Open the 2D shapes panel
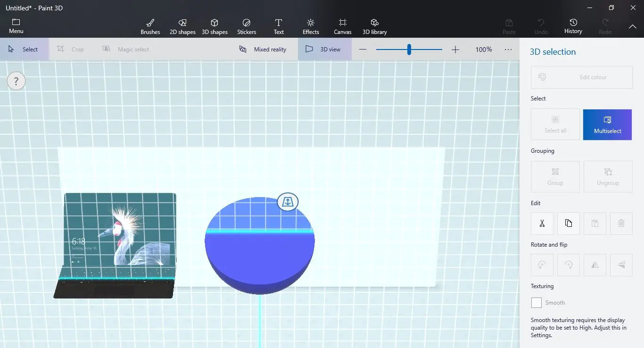The height and width of the screenshot is (348, 644). click(182, 26)
